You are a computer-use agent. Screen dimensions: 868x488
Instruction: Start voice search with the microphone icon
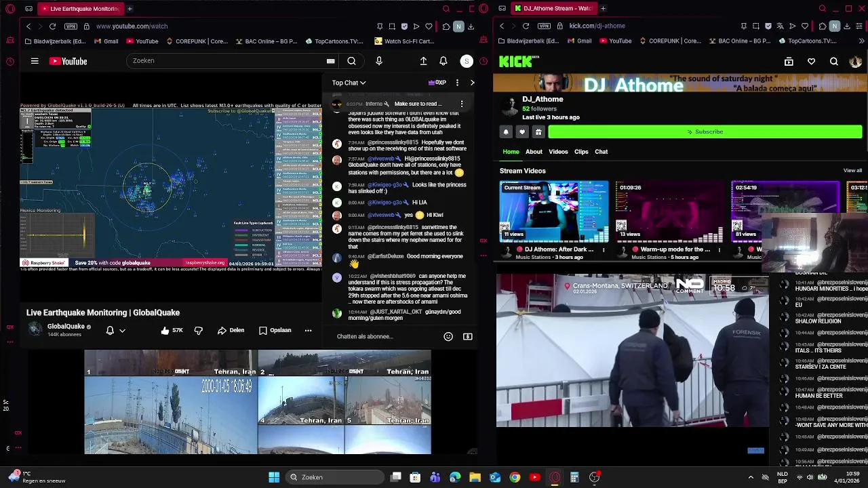tap(379, 61)
